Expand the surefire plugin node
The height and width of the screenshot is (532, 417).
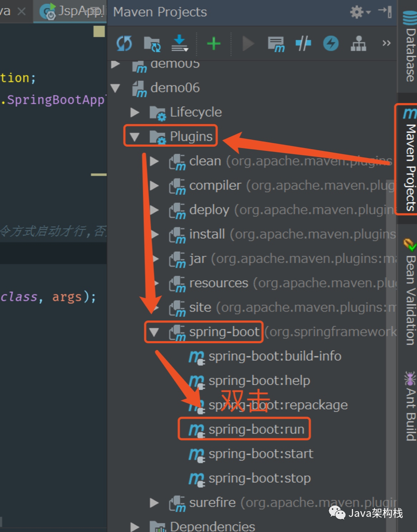(154, 503)
